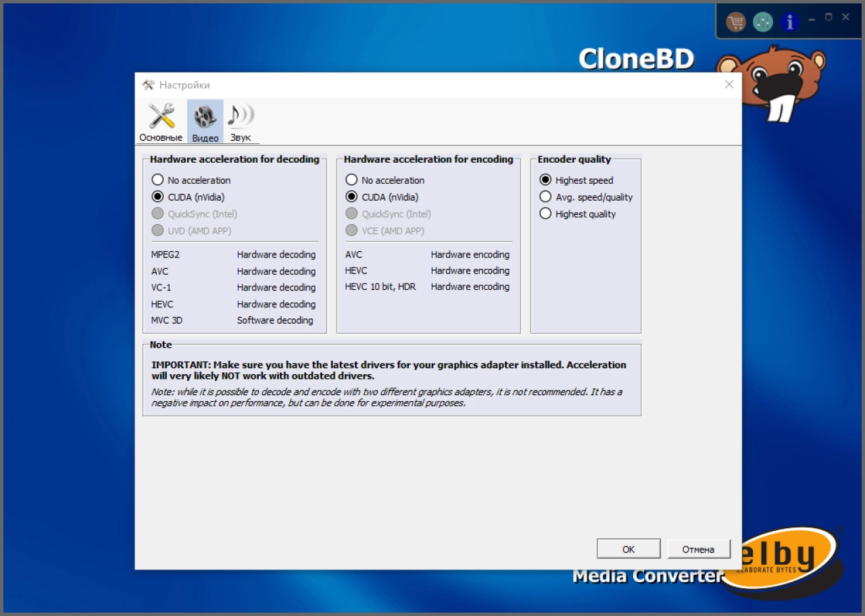Select No acceleration for decoding
This screenshot has width=865, height=616.
tap(191, 180)
